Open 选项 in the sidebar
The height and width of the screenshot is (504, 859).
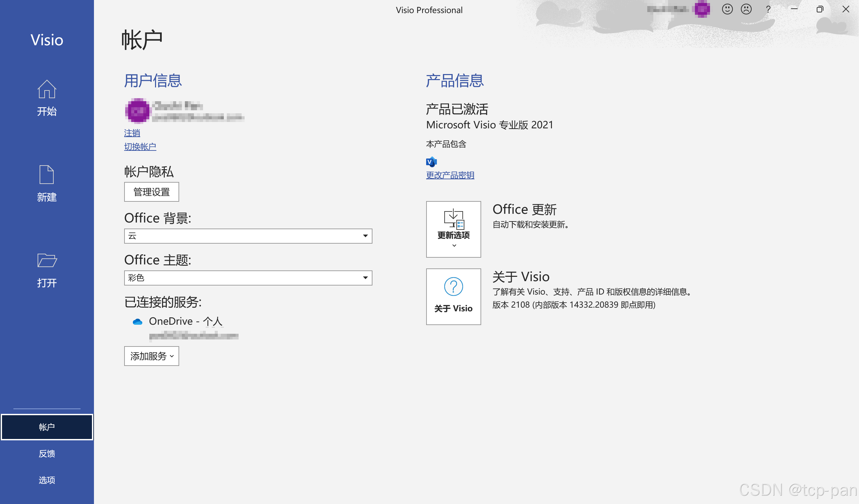pos(47,480)
